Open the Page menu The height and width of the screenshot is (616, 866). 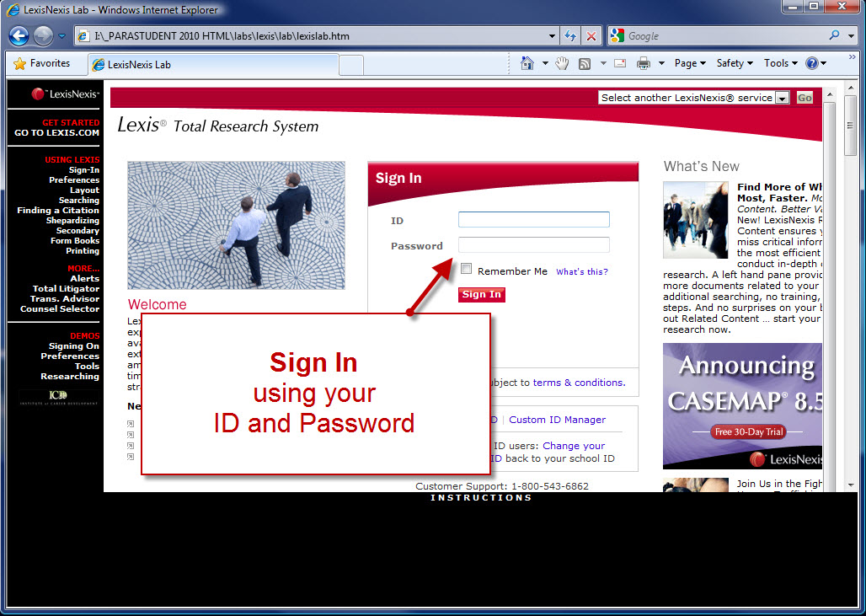690,63
